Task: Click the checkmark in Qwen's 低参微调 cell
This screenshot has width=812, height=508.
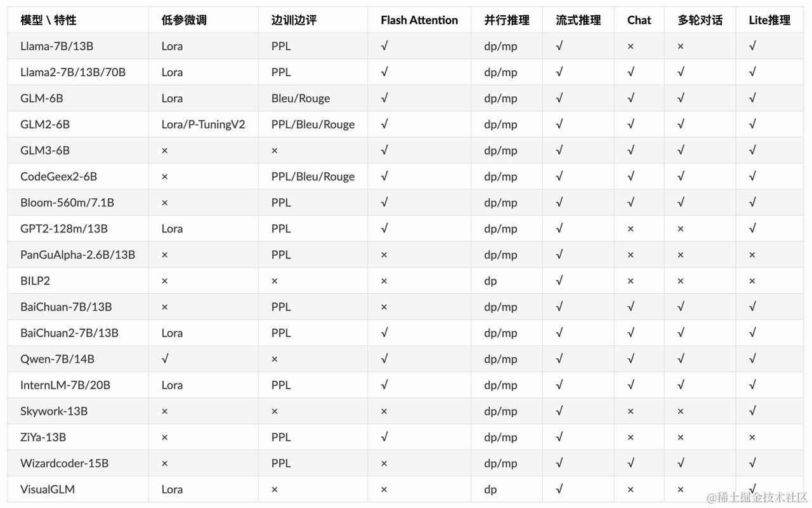Action: point(165,359)
